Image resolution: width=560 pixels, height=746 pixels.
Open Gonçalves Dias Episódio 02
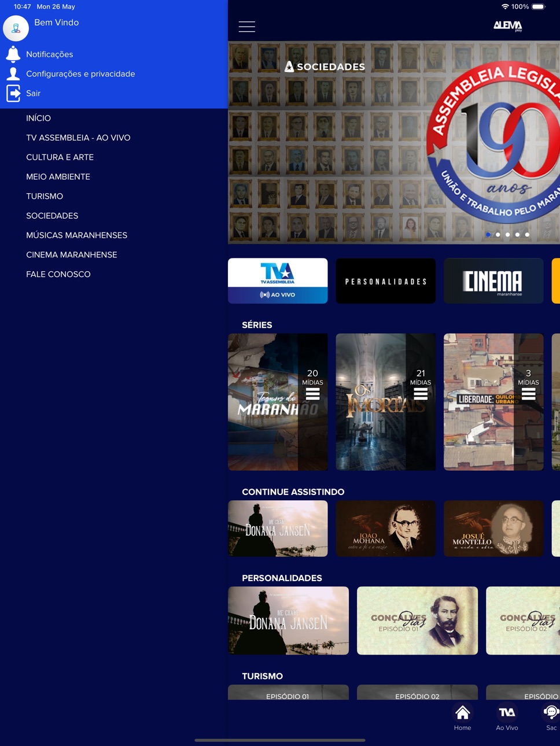523,621
